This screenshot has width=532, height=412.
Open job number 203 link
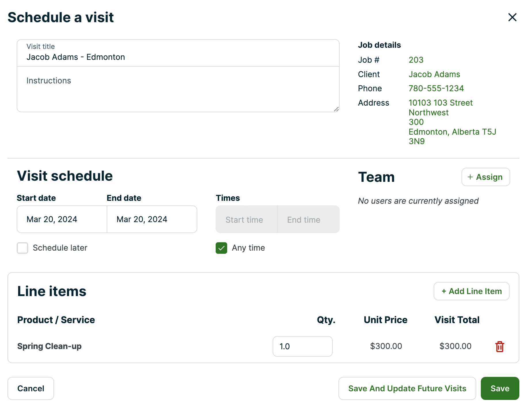click(416, 60)
